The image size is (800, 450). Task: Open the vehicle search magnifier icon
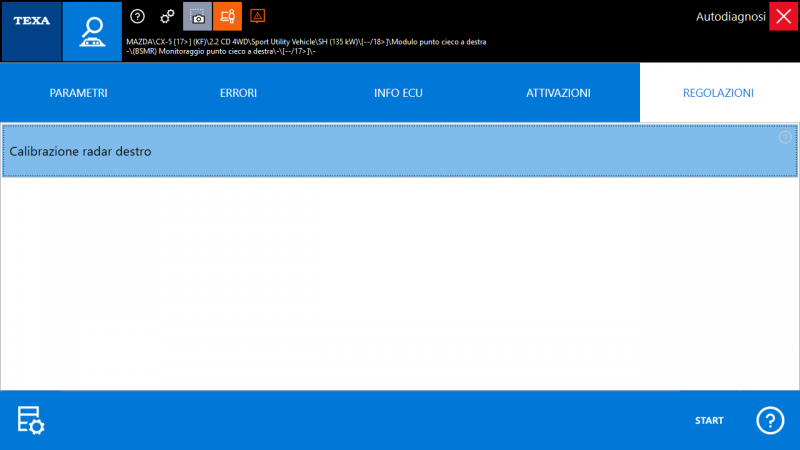point(92,31)
